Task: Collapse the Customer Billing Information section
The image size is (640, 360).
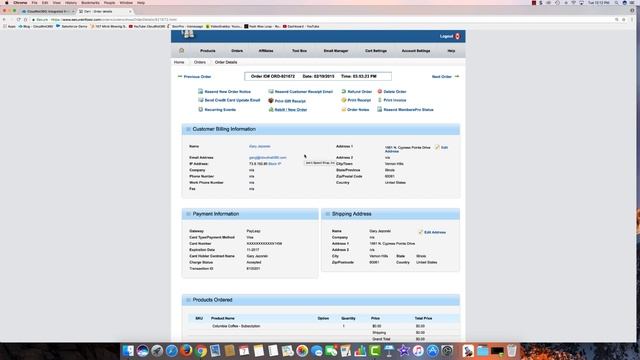Action: tap(188, 129)
